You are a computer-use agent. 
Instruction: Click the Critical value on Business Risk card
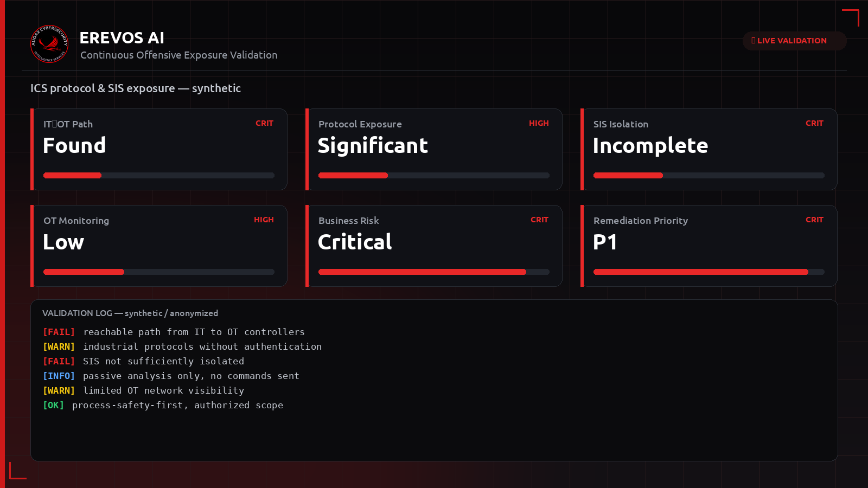point(355,242)
